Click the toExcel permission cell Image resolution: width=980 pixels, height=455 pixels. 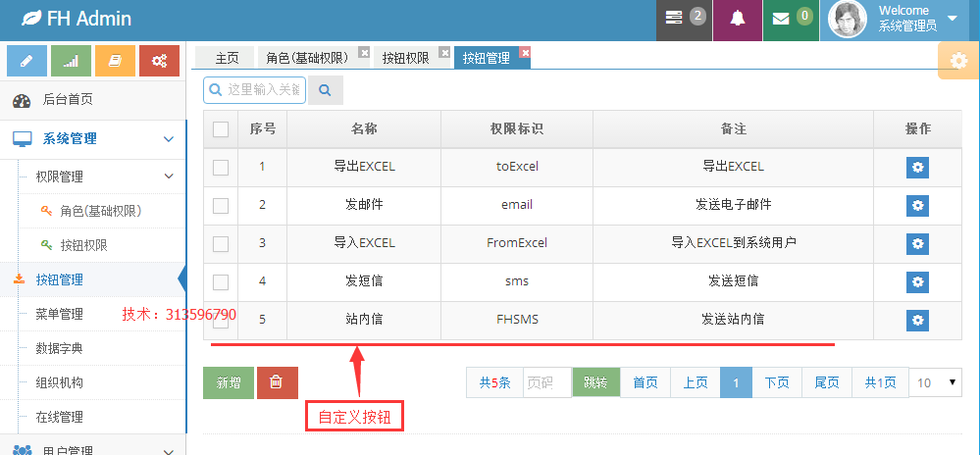click(517, 167)
